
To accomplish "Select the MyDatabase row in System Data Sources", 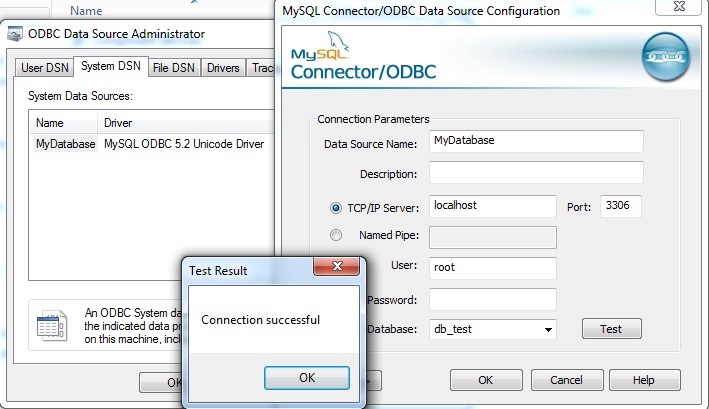I will 153,144.
